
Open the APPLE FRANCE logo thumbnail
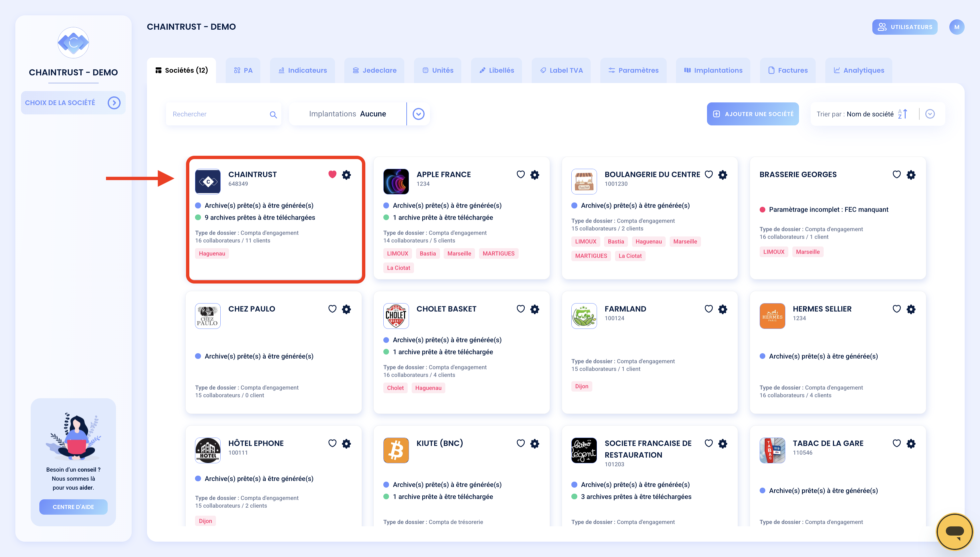[396, 181]
